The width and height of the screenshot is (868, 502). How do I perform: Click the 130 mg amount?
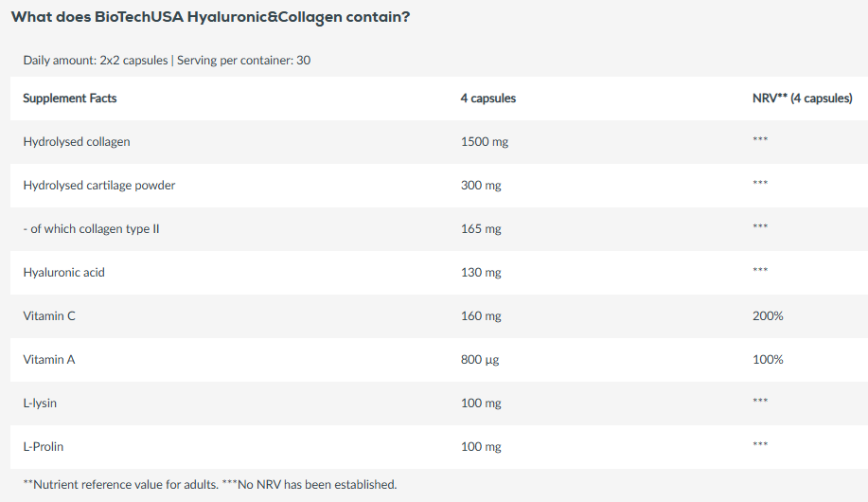[x=480, y=273]
